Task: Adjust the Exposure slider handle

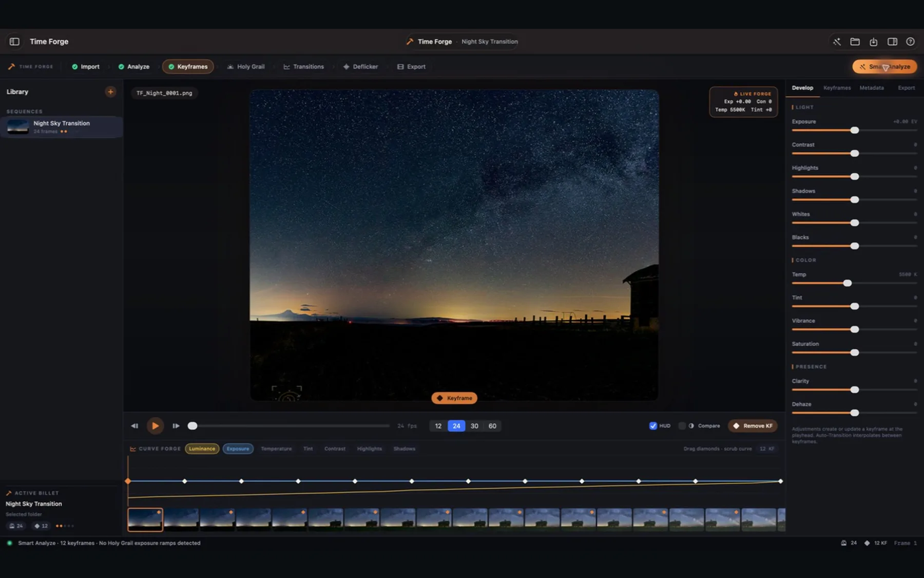Action: tap(854, 130)
